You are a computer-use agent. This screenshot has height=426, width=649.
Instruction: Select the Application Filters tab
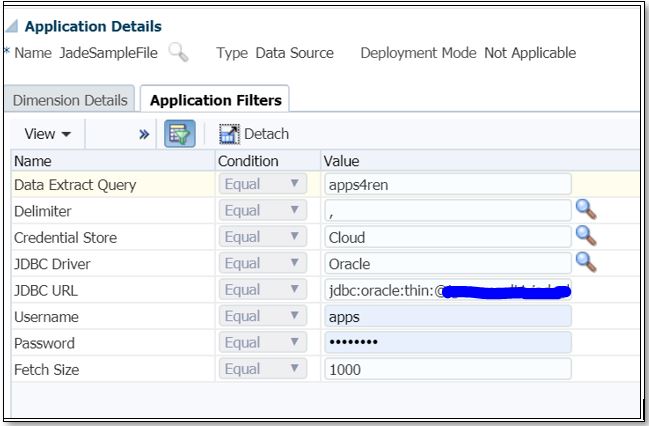[214, 100]
